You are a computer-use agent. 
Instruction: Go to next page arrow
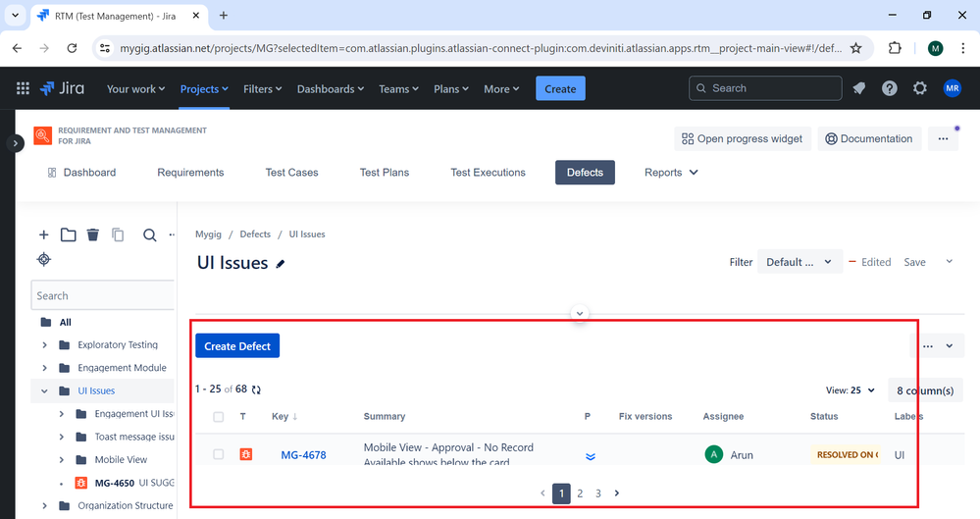[x=617, y=493]
